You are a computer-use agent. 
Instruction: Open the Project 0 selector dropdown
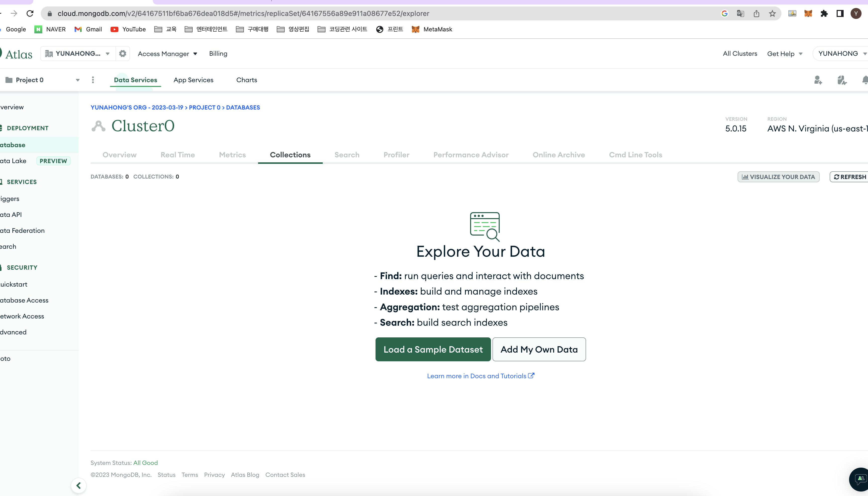(42, 80)
